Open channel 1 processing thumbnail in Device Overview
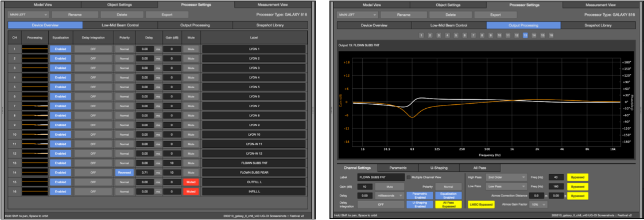644x220 pixels. pyautogui.click(x=34, y=49)
